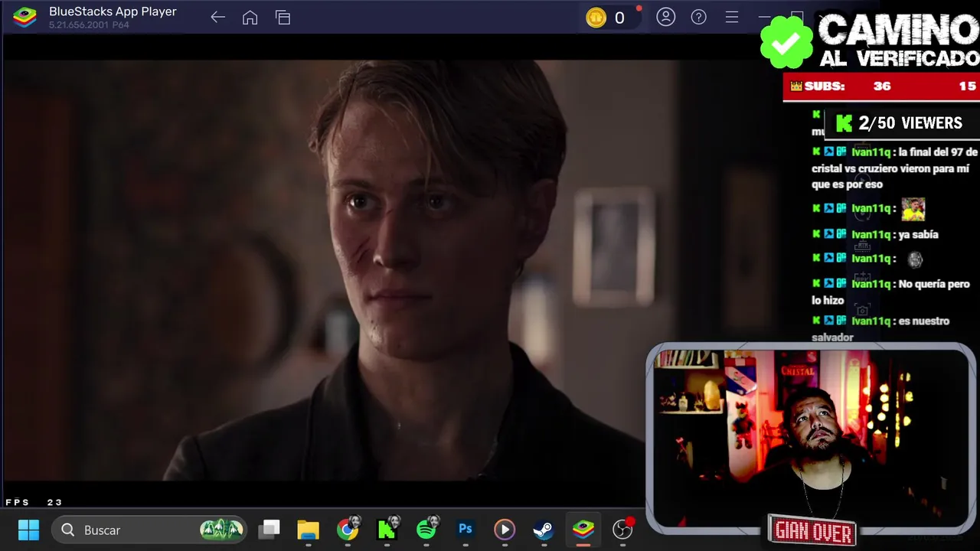Click the streamer webcam overlay
The height and width of the screenshot is (551, 980).
pyautogui.click(x=810, y=439)
